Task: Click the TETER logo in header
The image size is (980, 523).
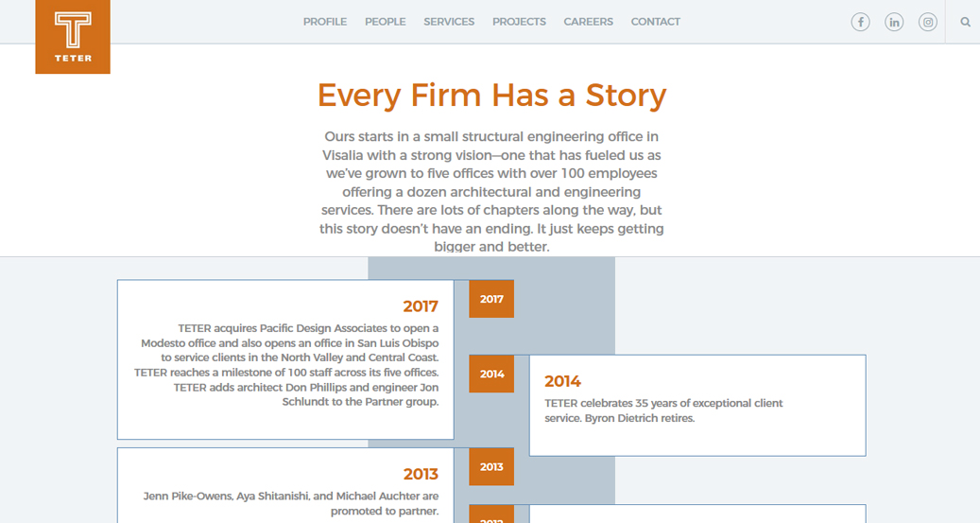Action: tap(73, 36)
